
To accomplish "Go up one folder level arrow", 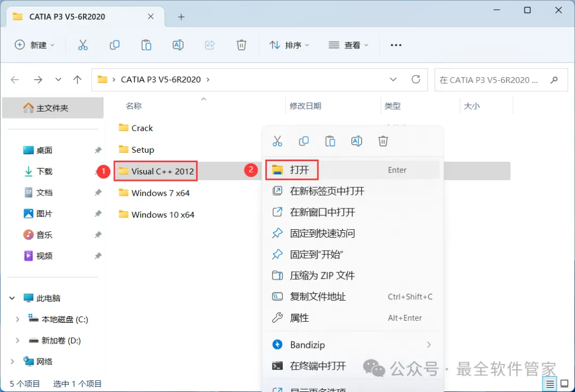I will click(77, 79).
